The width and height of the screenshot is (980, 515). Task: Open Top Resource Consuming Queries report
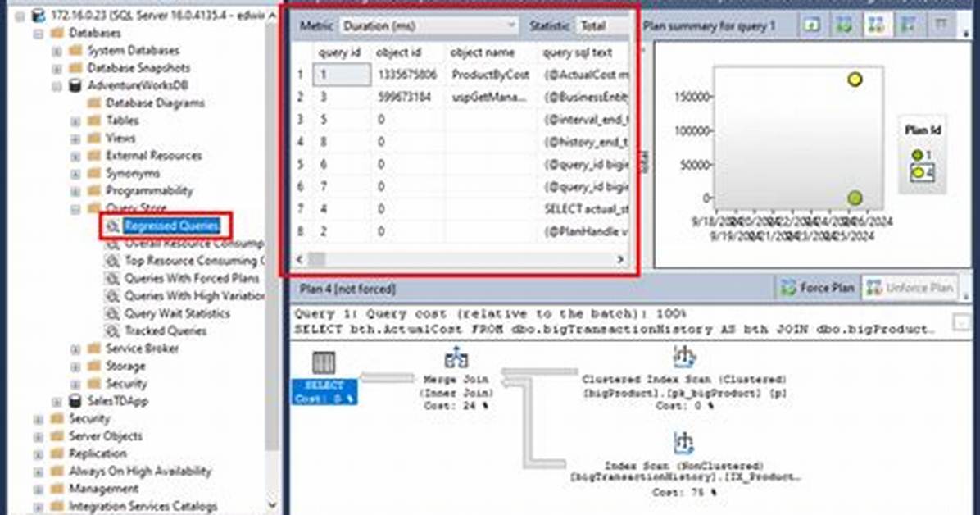193,261
